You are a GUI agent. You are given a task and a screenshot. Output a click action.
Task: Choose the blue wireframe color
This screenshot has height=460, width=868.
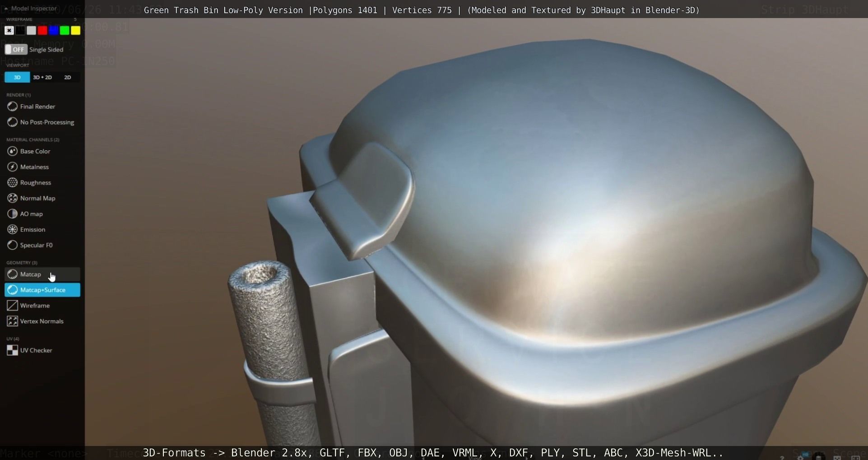pos(53,30)
